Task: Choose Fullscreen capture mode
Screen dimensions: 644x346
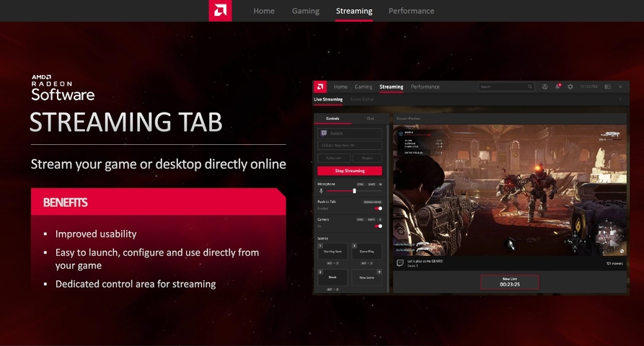Action: pyautogui.click(x=334, y=158)
